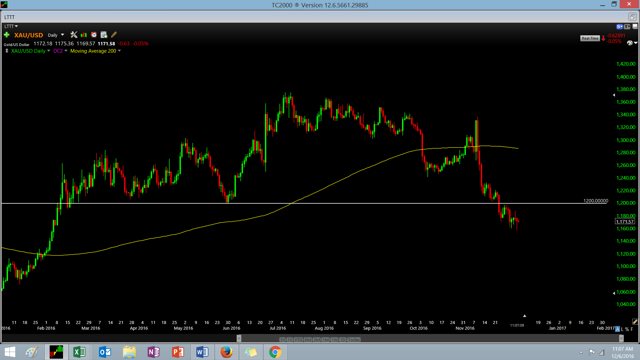This screenshot has height=360, width=640.
Task: Click the right handle of time range slider
Action: pyautogui.click(x=621, y=338)
